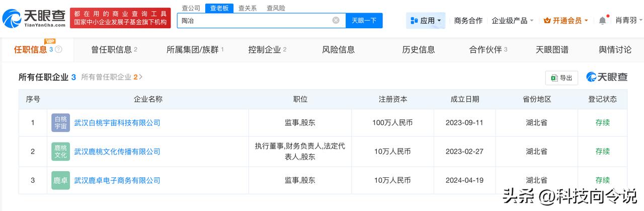
Task: Click the Tianyancha logo in header
Action: (x=34, y=19)
